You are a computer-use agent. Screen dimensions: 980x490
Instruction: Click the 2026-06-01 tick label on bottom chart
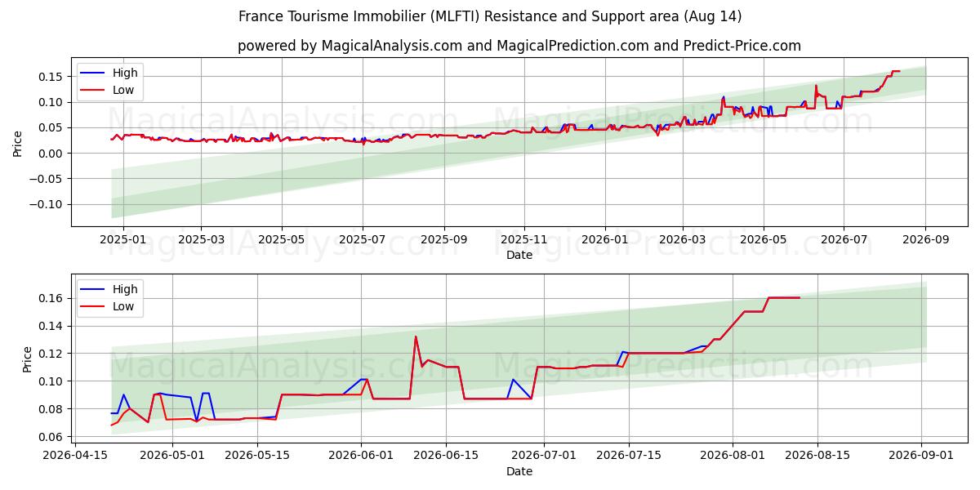click(x=362, y=457)
